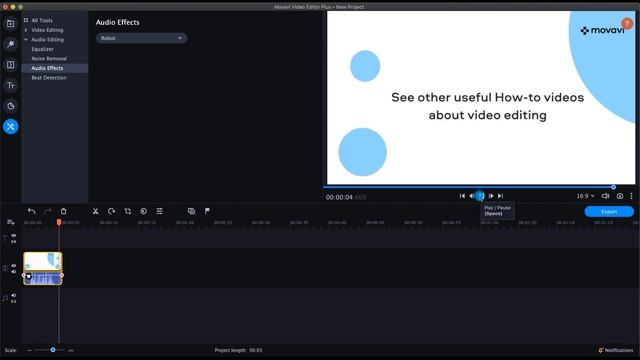This screenshot has height=360, width=640.
Task: Toggle visibility eye on video track
Action: click(x=13, y=266)
